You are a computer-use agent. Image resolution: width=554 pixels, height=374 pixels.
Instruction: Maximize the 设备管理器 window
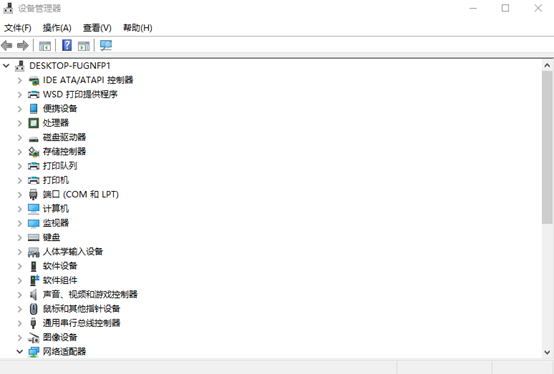[505, 8]
